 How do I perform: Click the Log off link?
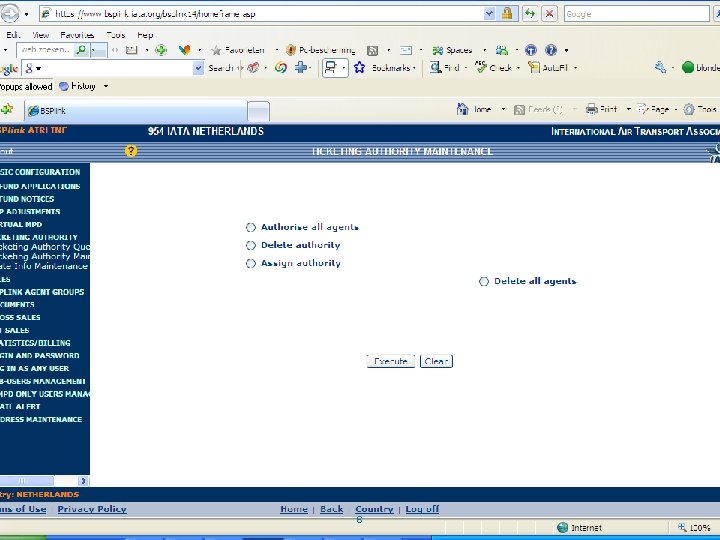[x=422, y=509]
